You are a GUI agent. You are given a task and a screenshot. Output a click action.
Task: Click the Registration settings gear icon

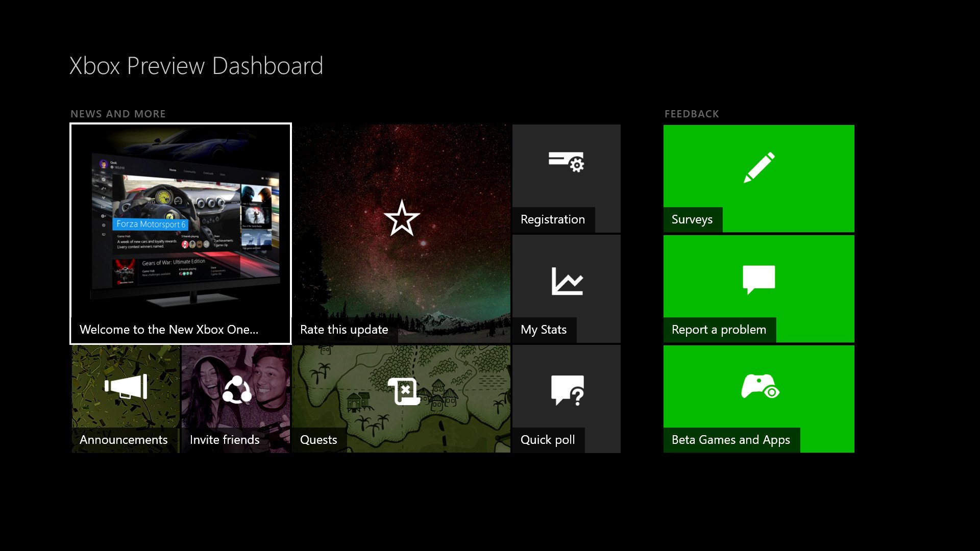pyautogui.click(x=567, y=162)
